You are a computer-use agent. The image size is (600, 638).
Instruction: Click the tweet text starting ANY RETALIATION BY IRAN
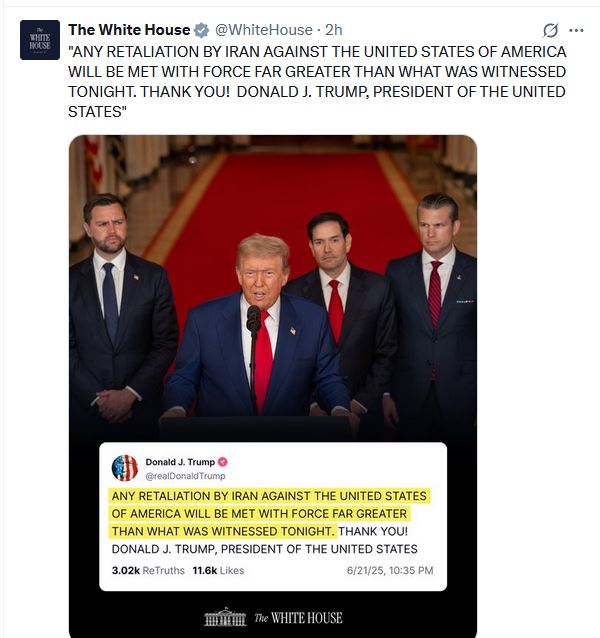point(317,81)
